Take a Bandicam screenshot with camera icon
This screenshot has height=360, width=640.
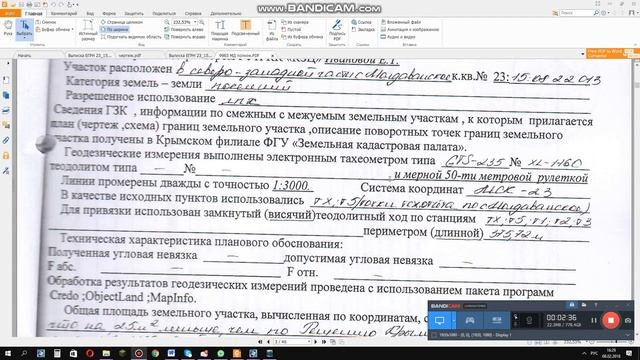628,321
